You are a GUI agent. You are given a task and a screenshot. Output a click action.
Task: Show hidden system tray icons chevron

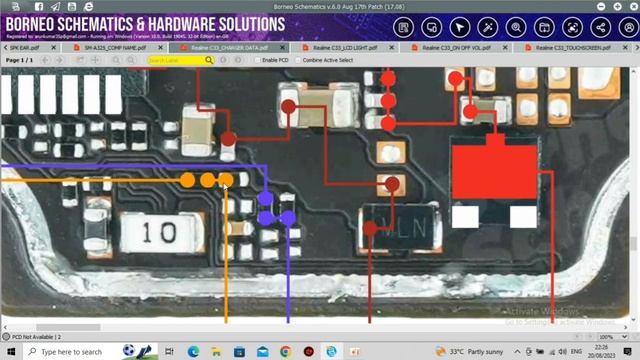tap(517, 351)
